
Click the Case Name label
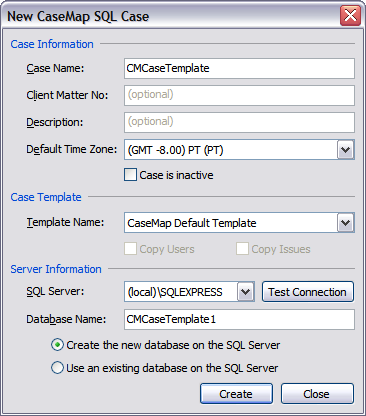pyautogui.click(x=55, y=68)
